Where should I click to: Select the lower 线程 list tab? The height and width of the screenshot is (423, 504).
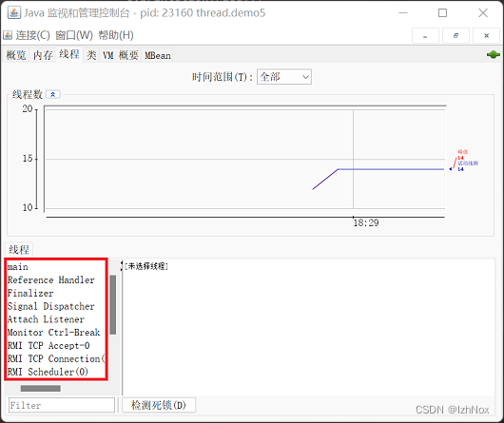coord(19,250)
